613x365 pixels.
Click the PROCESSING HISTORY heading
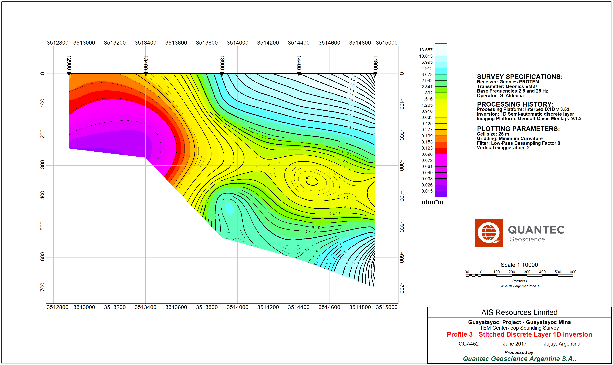click(515, 104)
